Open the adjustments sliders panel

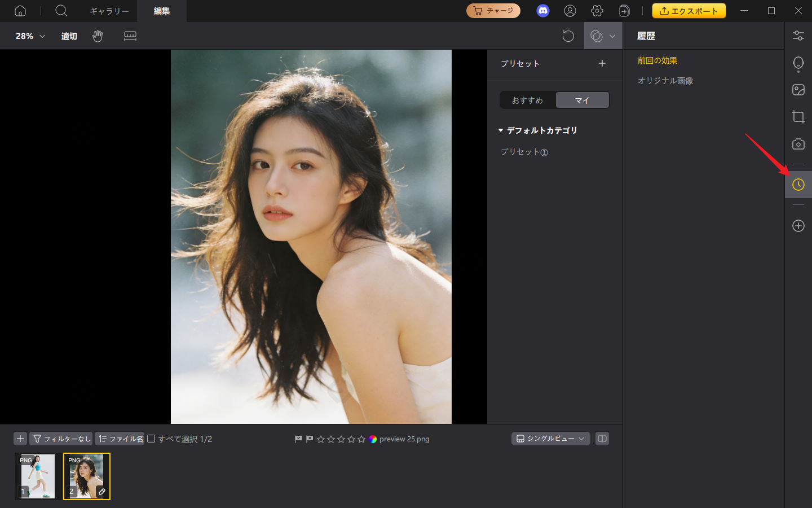point(798,35)
